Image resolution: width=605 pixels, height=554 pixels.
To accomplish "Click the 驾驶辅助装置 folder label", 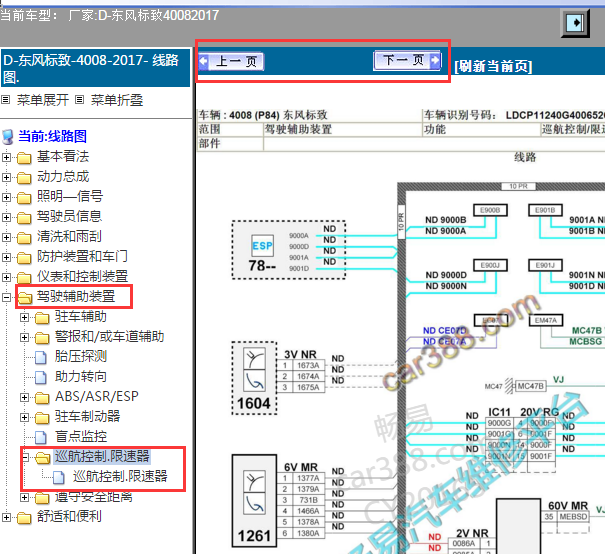I will pos(76,297).
